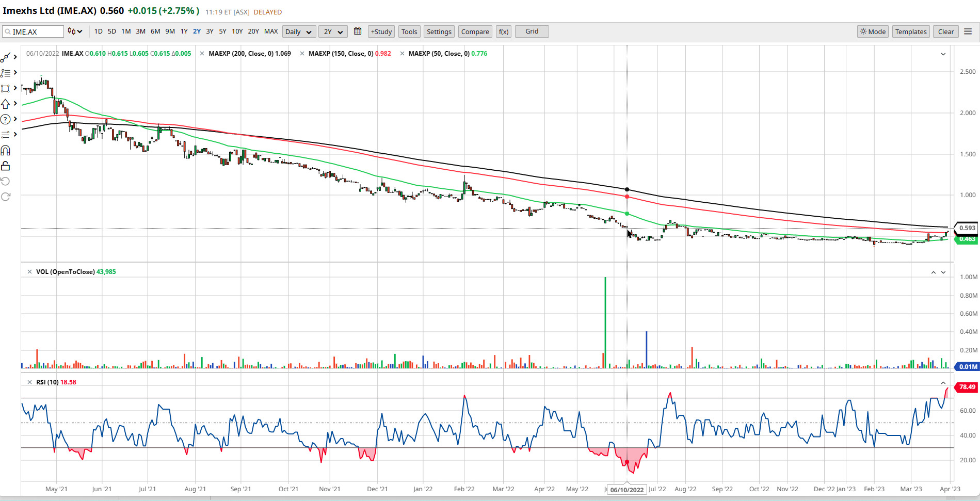Open the 2Y range dropdown

tap(333, 32)
